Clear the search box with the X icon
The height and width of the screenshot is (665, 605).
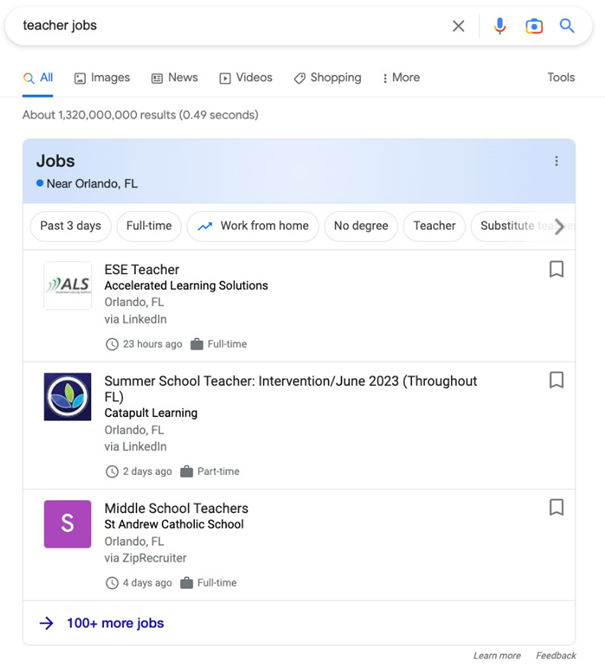click(458, 26)
